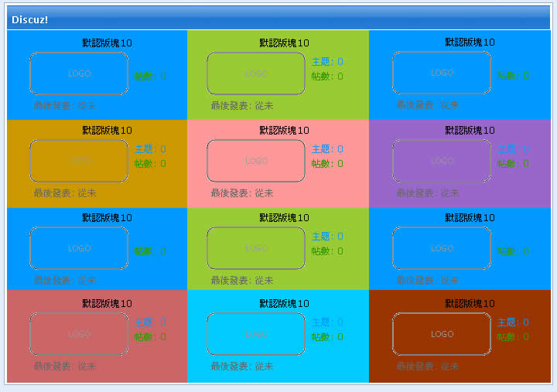Click the 帖數 count in the brown cell
The width and height of the screenshot is (557, 392).
point(513,337)
